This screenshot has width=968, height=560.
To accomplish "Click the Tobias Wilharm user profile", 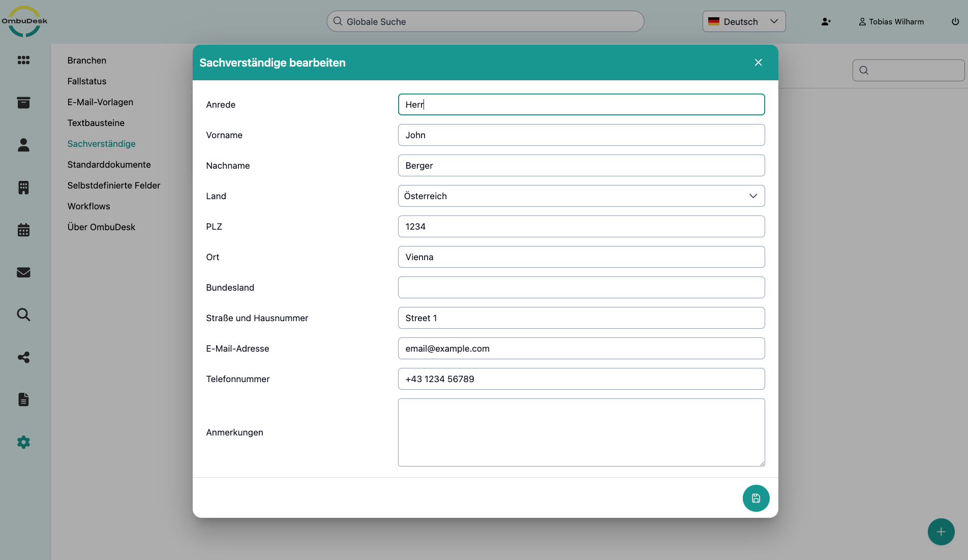I will 891,22.
